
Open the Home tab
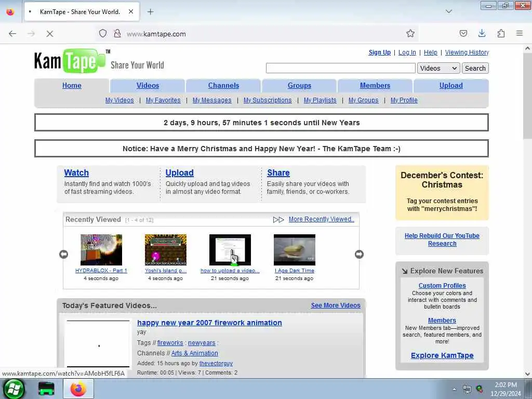72,86
